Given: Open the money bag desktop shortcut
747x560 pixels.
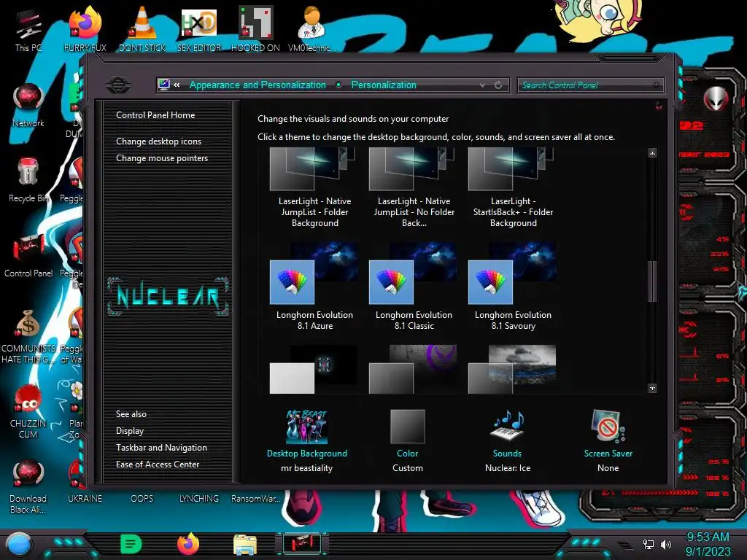Looking at the screenshot, I should pyautogui.click(x=28, y=336).
